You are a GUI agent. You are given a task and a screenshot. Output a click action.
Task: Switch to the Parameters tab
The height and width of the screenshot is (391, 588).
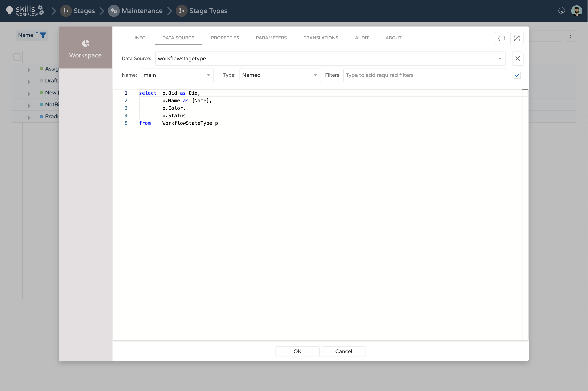[x=271, y=38]
